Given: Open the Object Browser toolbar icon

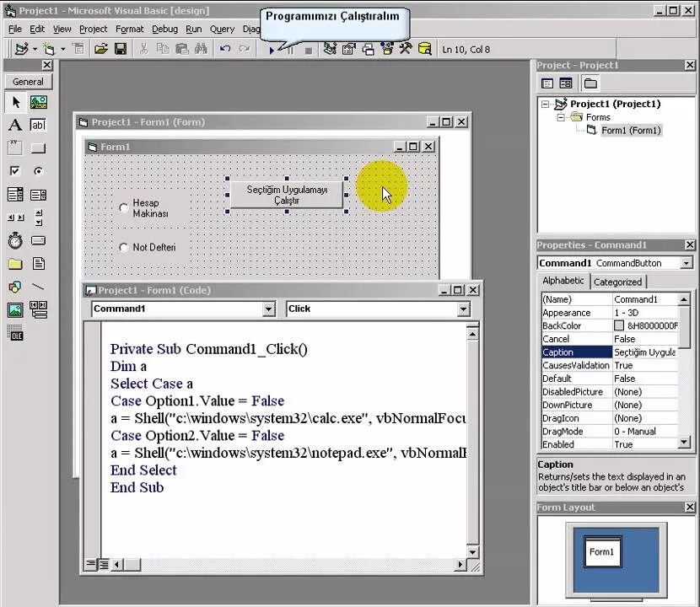Looking at the screenshot, I should tap(386, 49).
